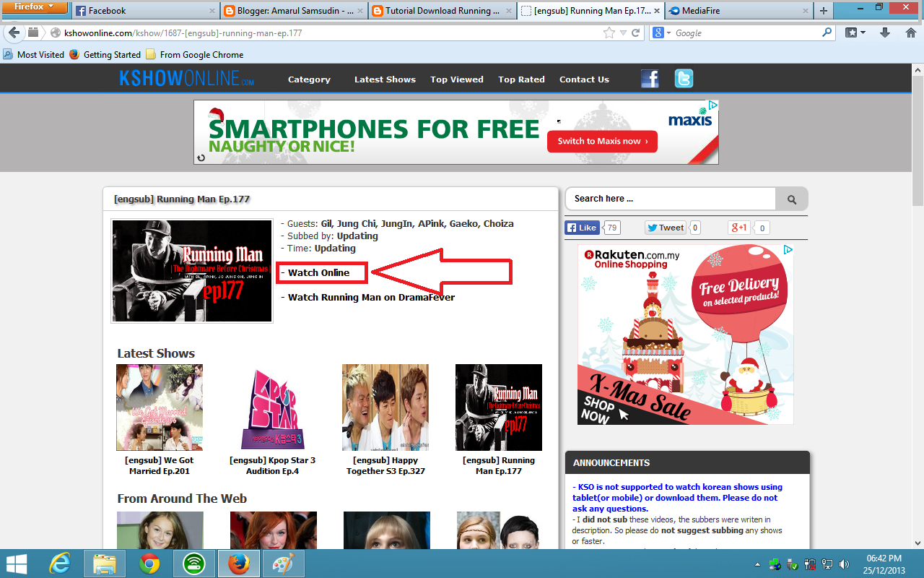Click the AdChoices icon on Maxis banner
This screenshot has width=924, height=578.
point(712,105)
